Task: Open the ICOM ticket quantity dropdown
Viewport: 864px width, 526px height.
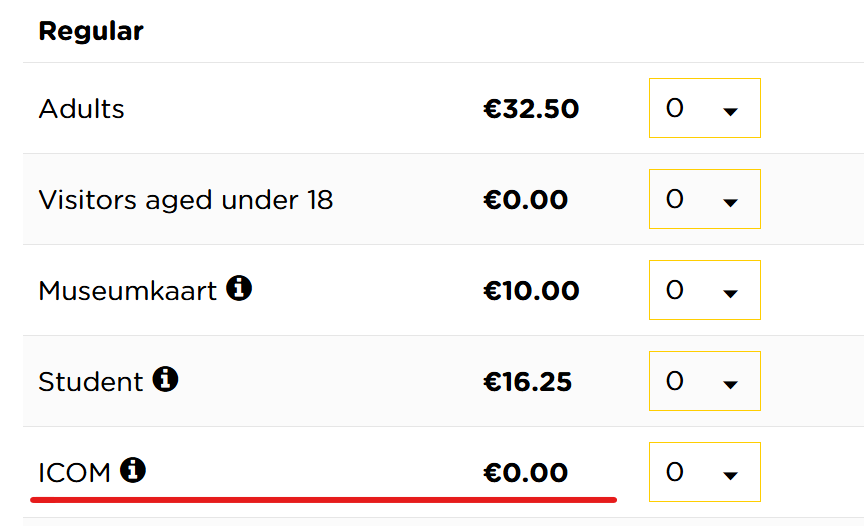Action: (x=705, y=471)
